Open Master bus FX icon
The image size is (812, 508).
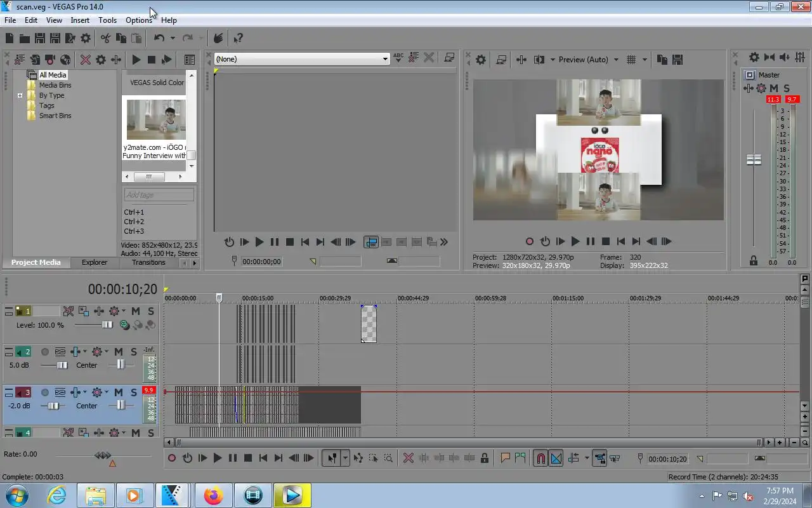[x=748, y=88]
